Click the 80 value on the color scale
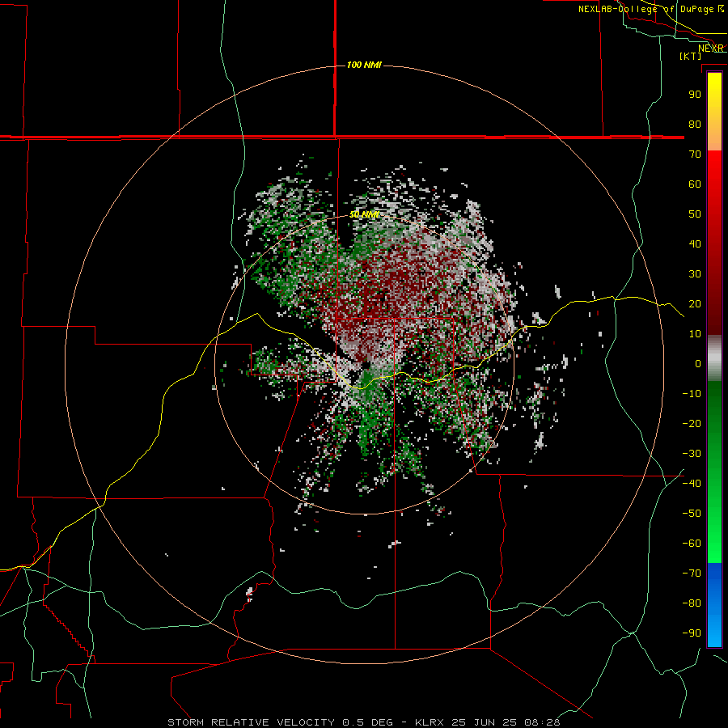This screenshot has width=728, height=728. point(695,125)
